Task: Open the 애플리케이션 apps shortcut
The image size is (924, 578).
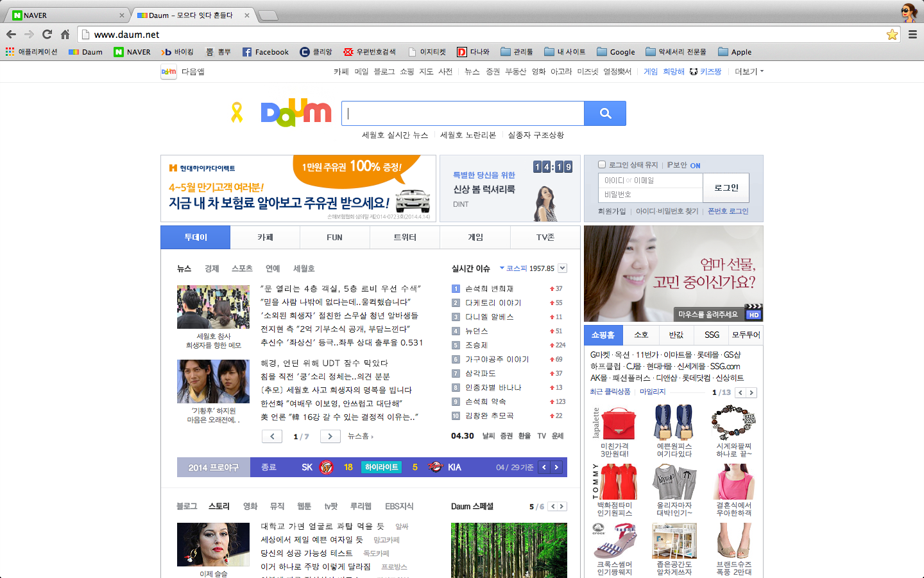Action: (31, 52)
